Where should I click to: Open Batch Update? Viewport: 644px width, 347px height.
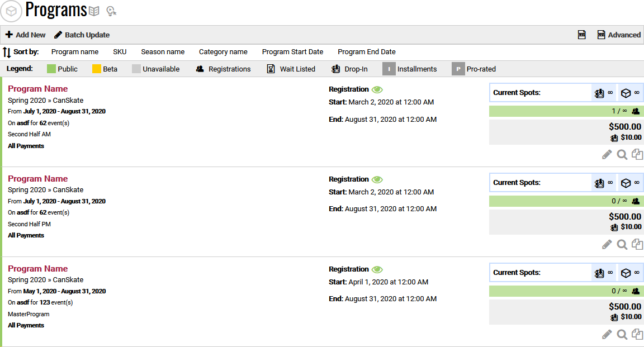coord(82,35)
